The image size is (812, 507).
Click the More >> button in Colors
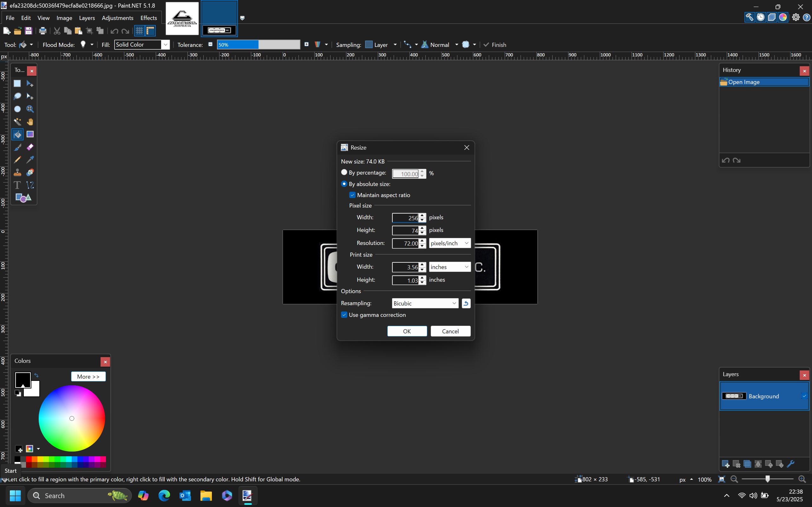tap(88, 376)
